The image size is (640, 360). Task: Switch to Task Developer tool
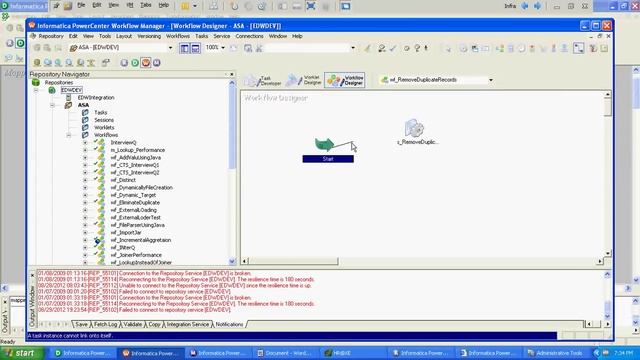tap(263, 80)
